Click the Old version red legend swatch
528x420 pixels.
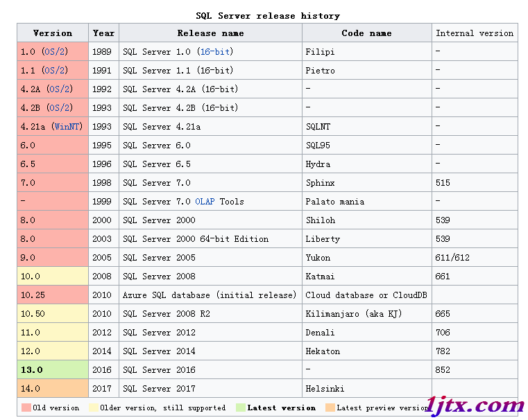click(x=26, y=408)
